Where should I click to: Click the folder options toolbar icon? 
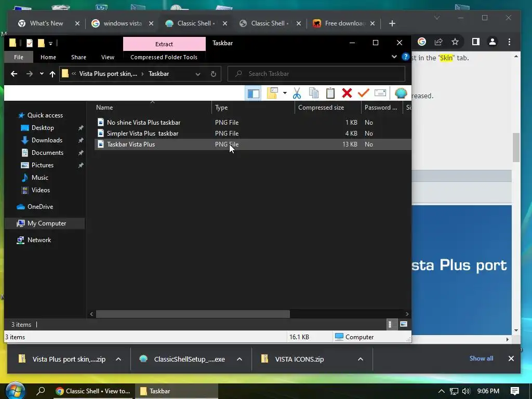272,93
